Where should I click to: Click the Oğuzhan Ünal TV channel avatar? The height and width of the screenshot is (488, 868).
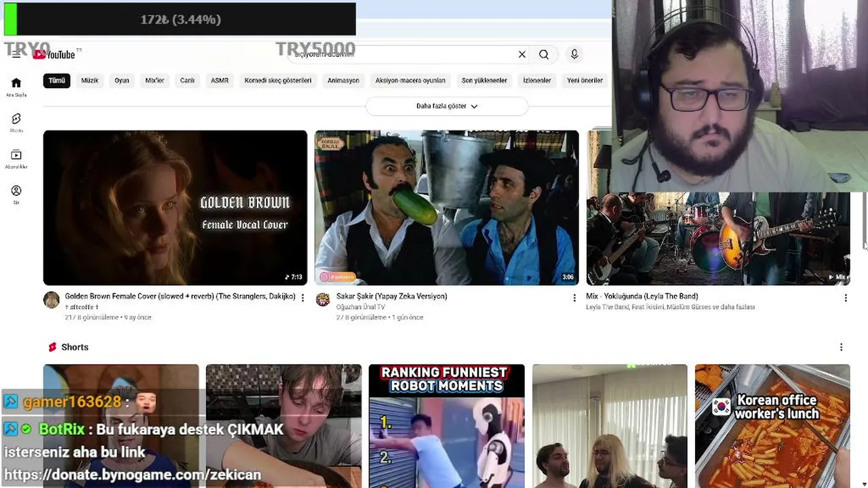click(323, 300)
